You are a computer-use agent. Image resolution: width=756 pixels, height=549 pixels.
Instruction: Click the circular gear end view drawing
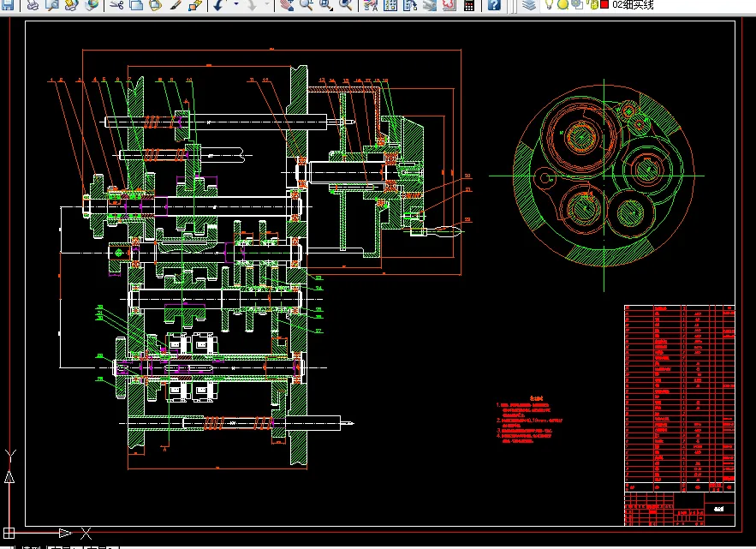602,176
